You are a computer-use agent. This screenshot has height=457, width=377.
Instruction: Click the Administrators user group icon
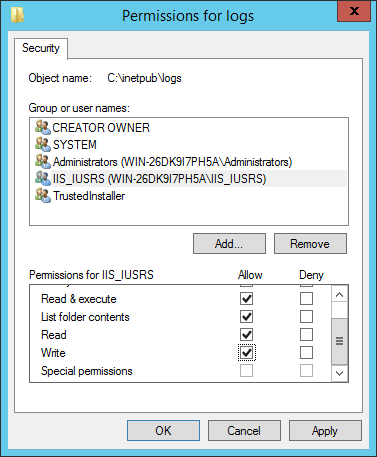[43, 161]
